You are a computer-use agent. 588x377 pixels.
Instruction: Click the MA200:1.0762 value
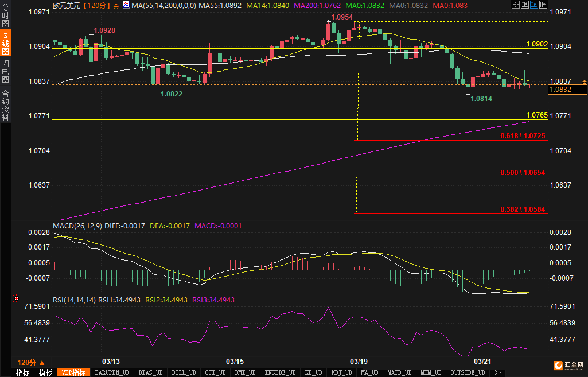(x=318, y=5)
